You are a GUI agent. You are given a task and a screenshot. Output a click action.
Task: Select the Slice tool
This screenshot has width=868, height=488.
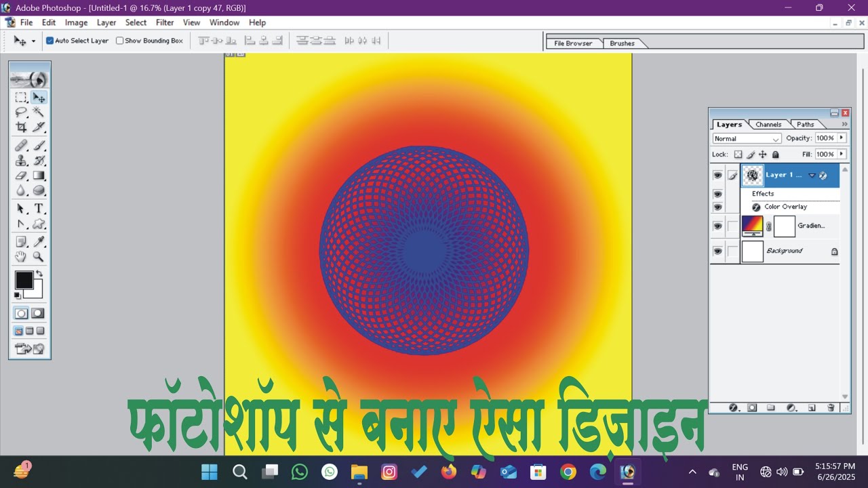[39, 127]
